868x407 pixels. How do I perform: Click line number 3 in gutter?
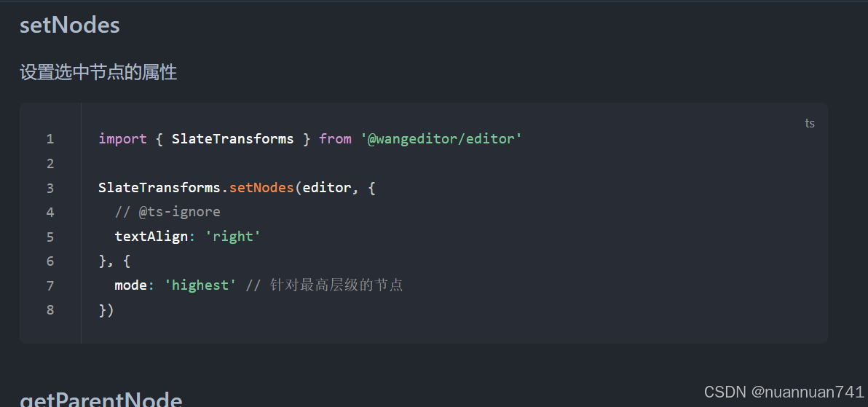(50, 188)
